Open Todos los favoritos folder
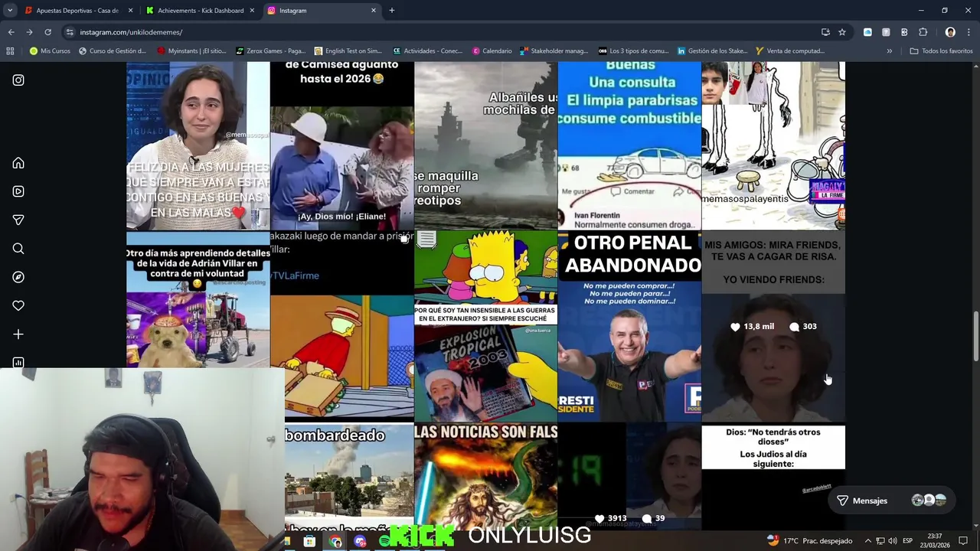Screen dimensions: 980x551 coord(941,51)
